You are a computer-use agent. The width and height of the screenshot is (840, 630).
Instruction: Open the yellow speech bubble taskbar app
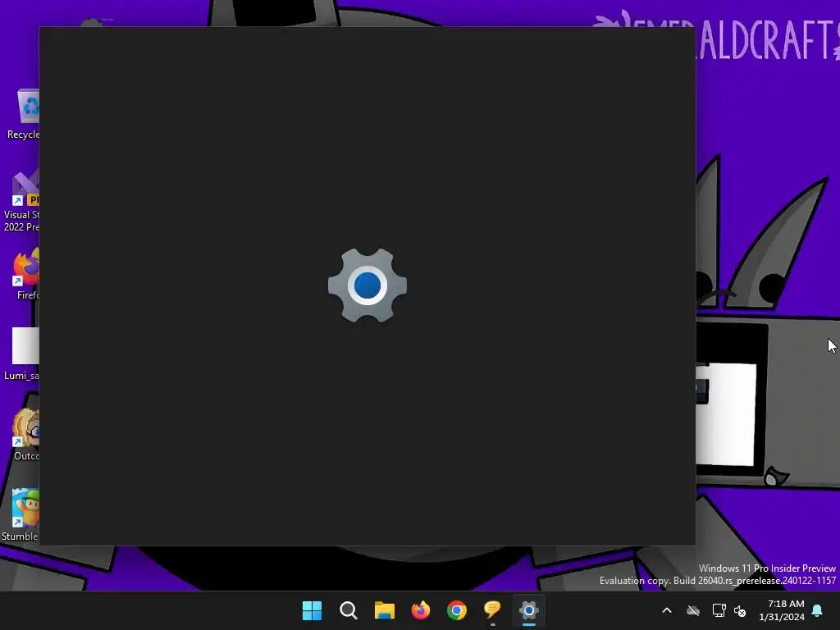492,610
